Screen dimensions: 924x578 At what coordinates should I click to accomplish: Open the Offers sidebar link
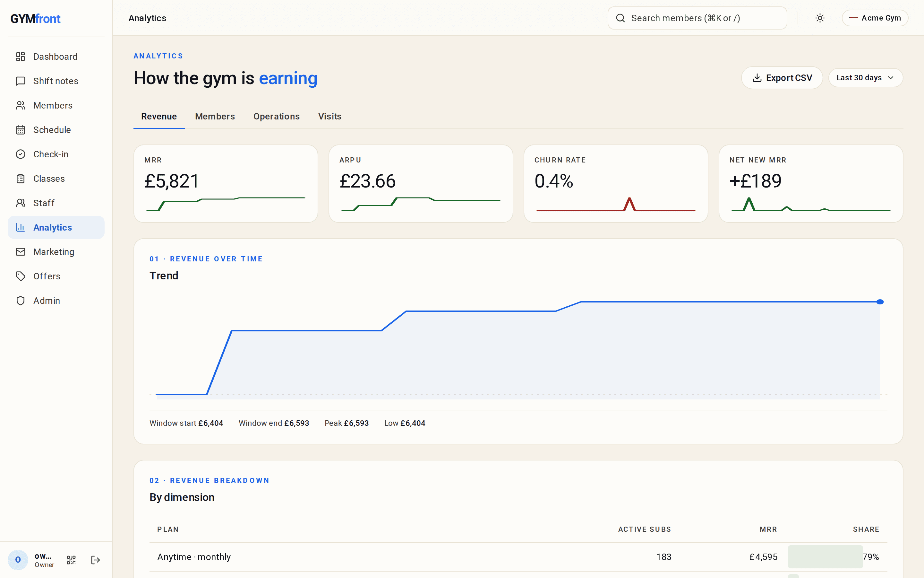(56, 276)
